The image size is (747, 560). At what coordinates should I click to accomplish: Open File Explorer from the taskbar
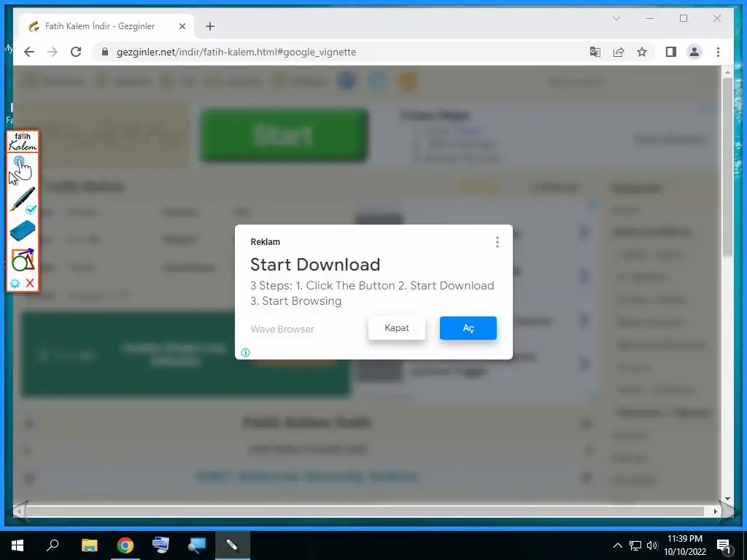[89, 545]
